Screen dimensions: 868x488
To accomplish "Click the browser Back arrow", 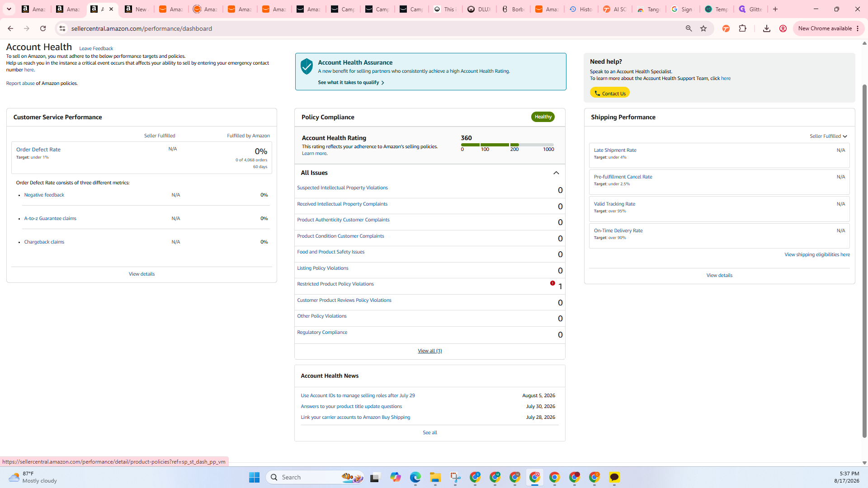I will [10, 28].
